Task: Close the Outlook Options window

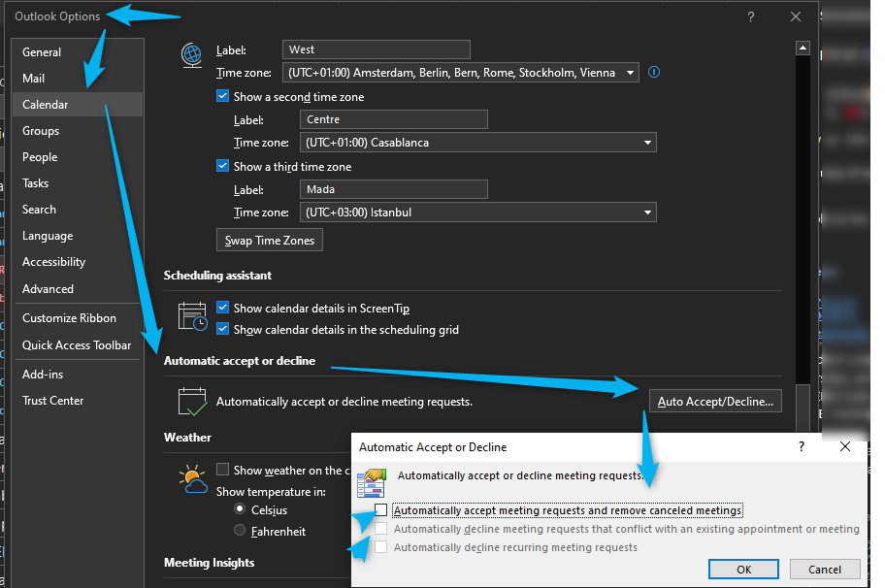Action: 796,16
